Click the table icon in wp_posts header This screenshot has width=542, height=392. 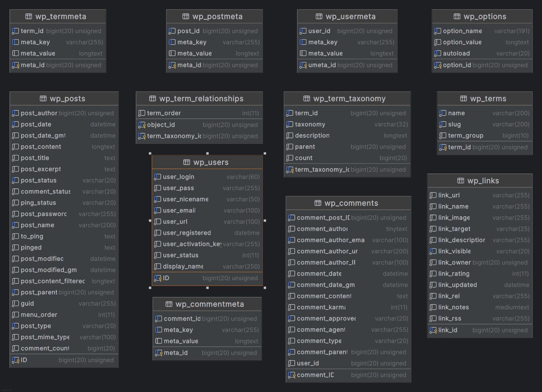43,98
